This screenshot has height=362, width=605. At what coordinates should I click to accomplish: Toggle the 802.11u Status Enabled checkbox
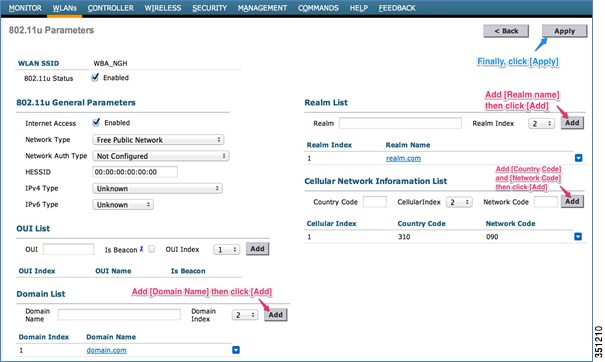(95, 77)
